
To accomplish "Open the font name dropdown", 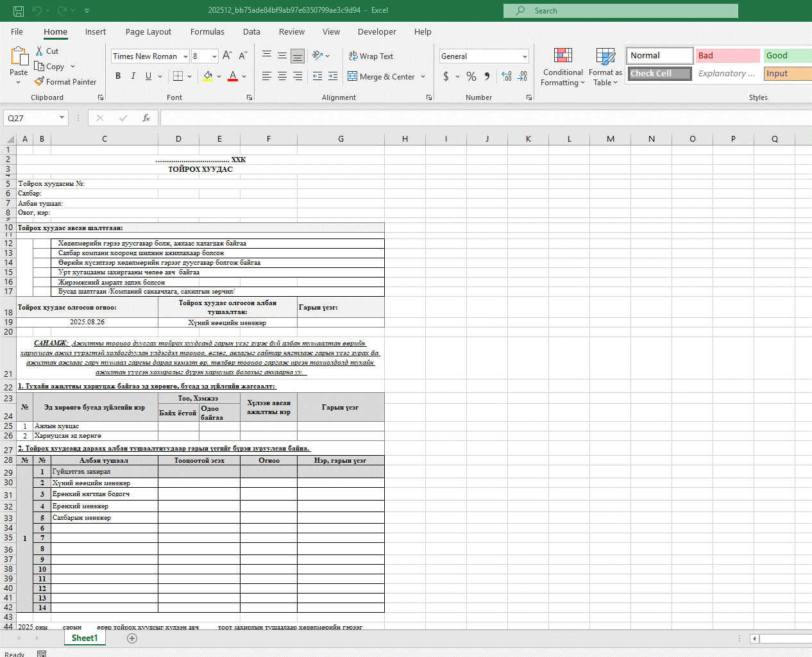I will [x=185, y=56].
